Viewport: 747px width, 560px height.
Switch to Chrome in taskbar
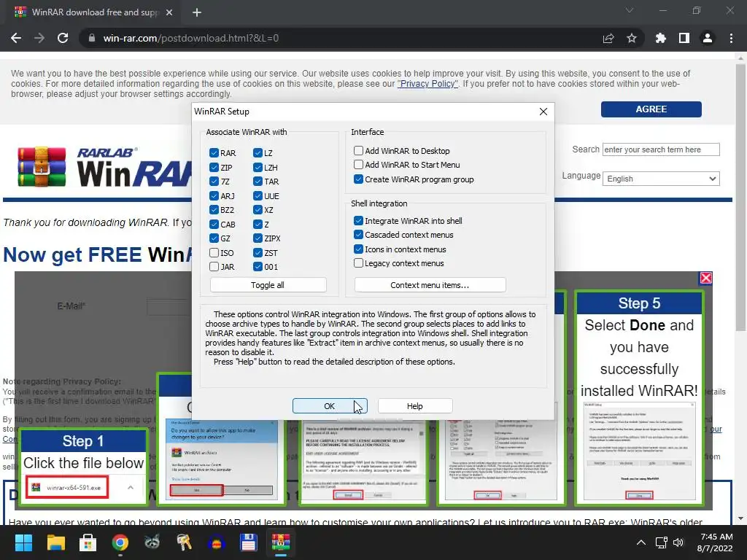point(120,542)
